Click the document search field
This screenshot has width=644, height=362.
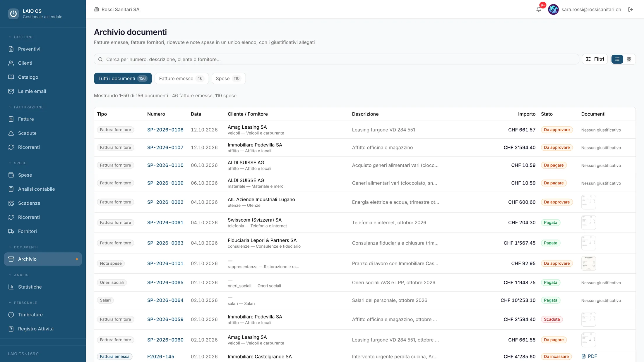coord(336,59)
